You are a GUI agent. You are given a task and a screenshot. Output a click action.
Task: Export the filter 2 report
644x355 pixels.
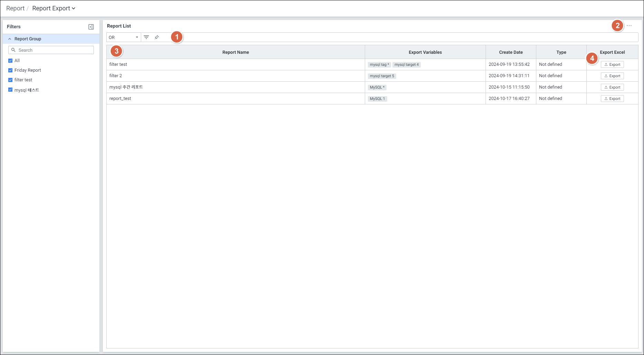click(612, 76)
